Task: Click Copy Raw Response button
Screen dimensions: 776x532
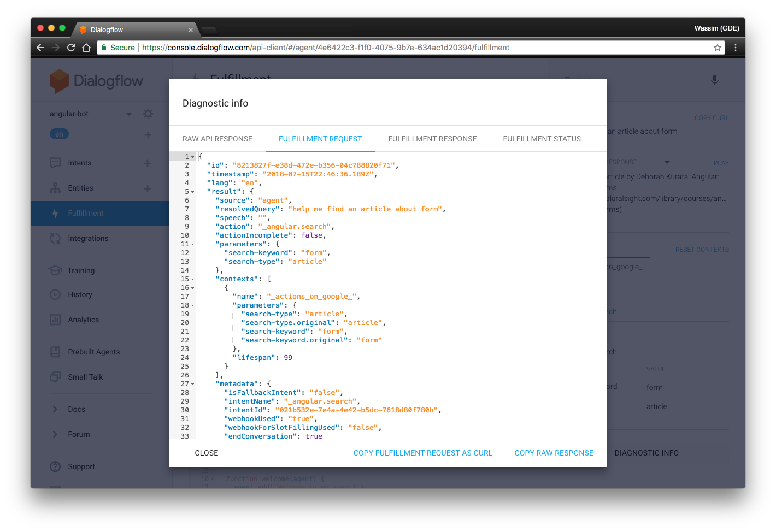Action: [554, 453]
